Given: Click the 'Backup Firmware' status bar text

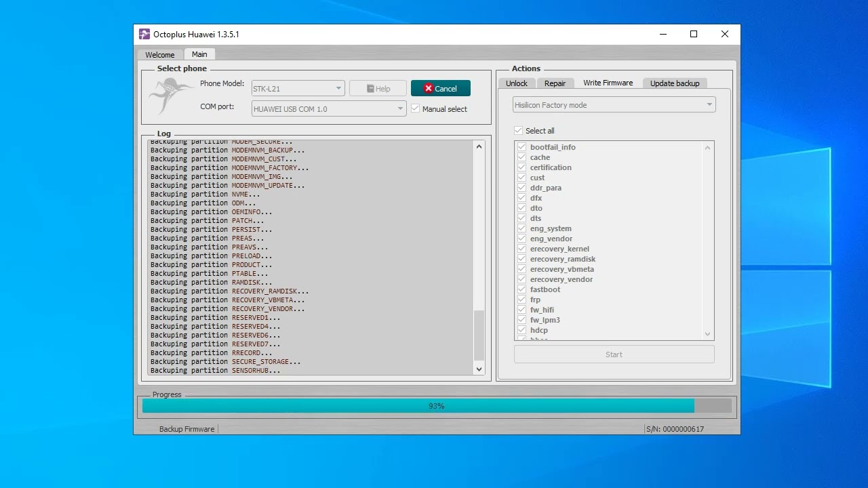Looking at the screenshot, I should [x=186, y=429].
